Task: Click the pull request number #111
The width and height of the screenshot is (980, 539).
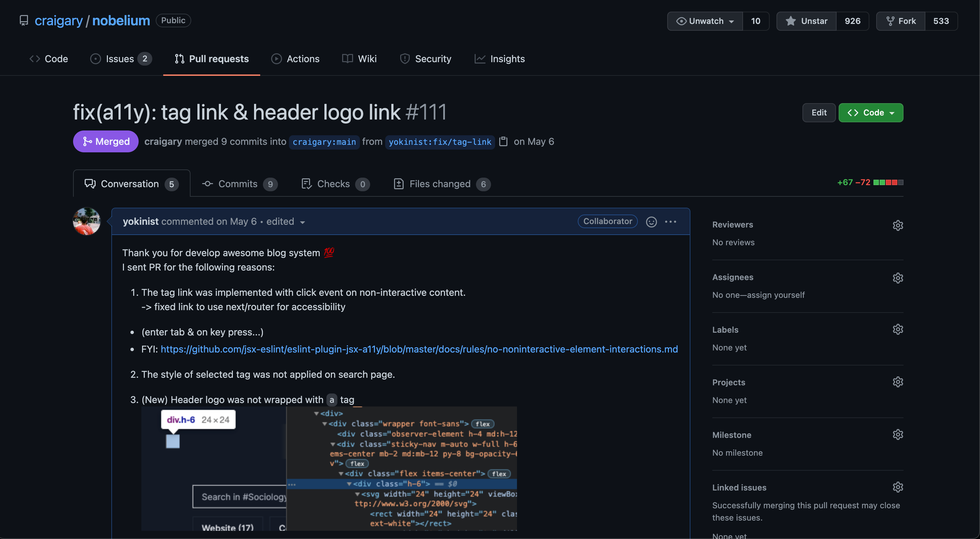Action: tap(426, 112)
